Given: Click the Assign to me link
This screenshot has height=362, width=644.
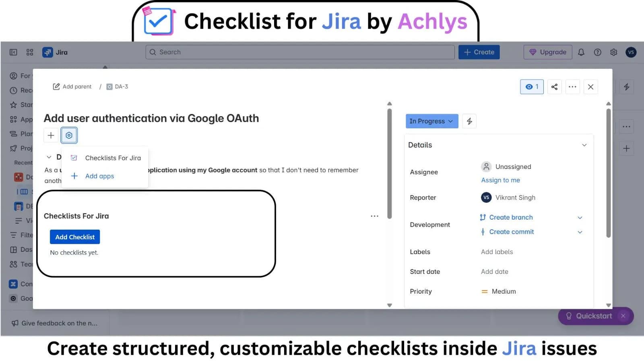Looking at the screenshot, I should 500,180.
